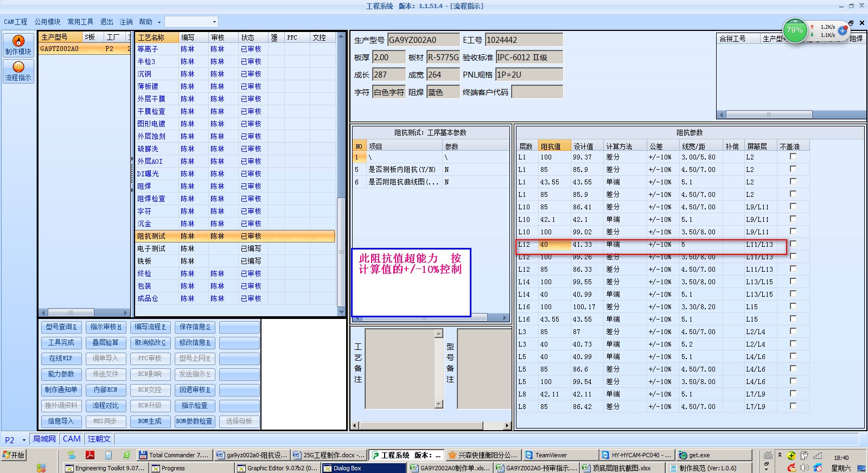Click the 验收标准 field IPC-6012
This screenshot has height=473, width=868.
pos(529,57)
